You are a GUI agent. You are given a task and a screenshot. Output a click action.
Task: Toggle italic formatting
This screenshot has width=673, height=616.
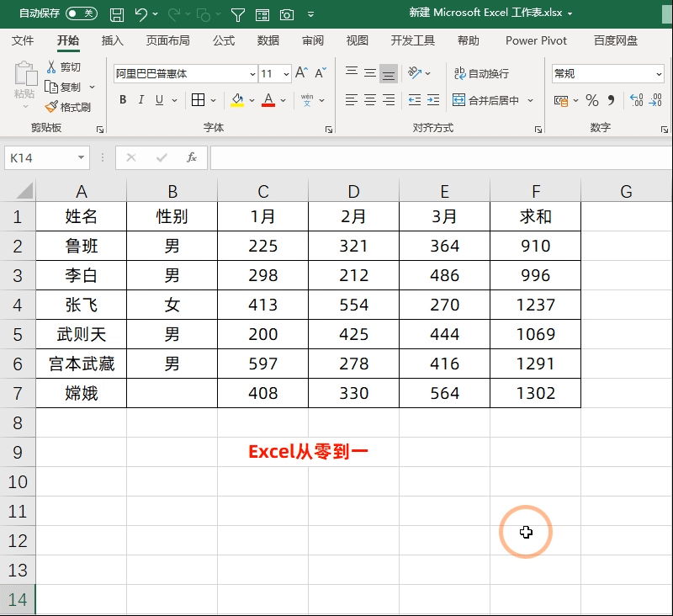141,100
